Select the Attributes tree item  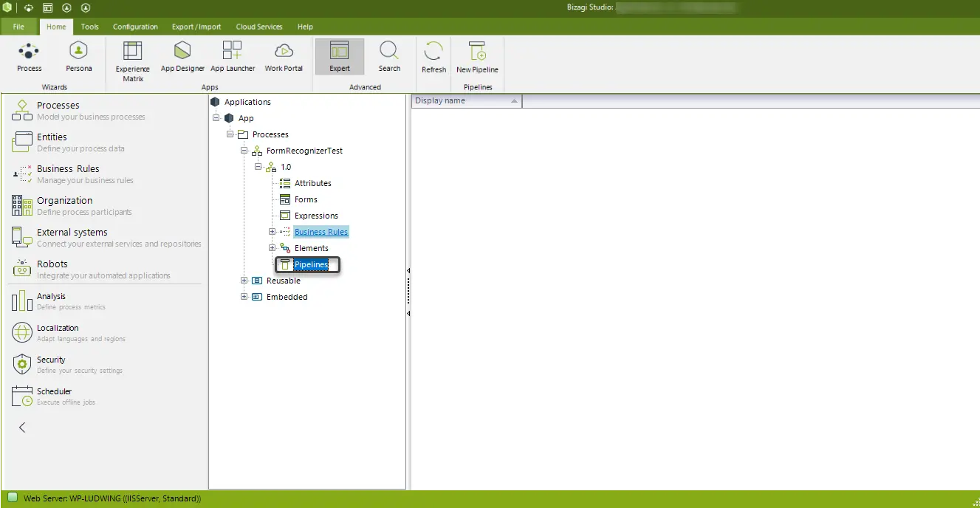click(312, 183)
